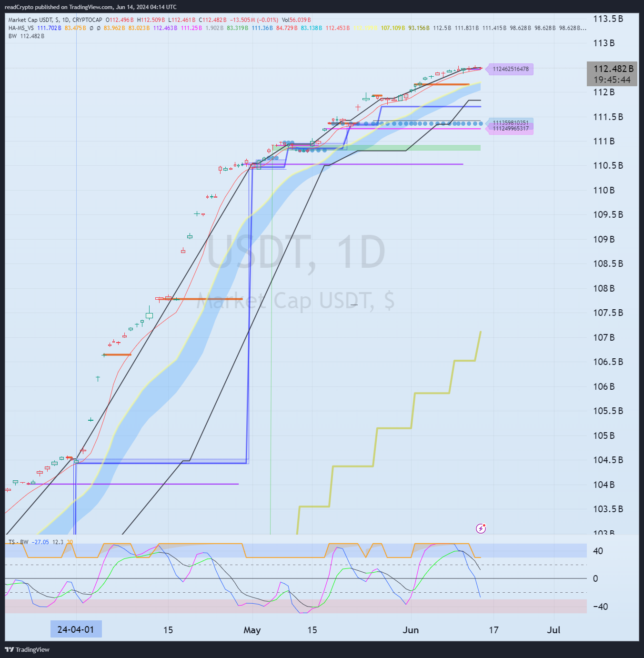644x658 pixels.
Task: Click the 107 B price axis label
Action: [604, 338]
